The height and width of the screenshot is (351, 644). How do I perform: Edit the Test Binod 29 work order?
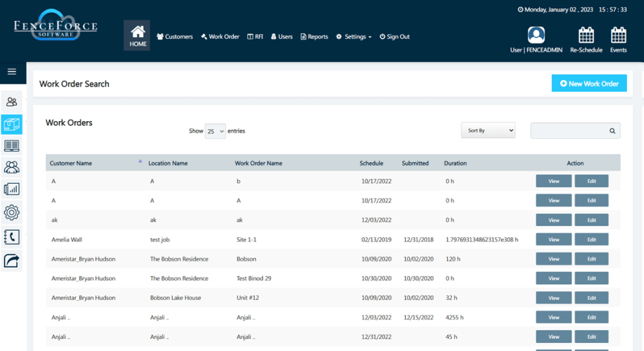[592, 278]
